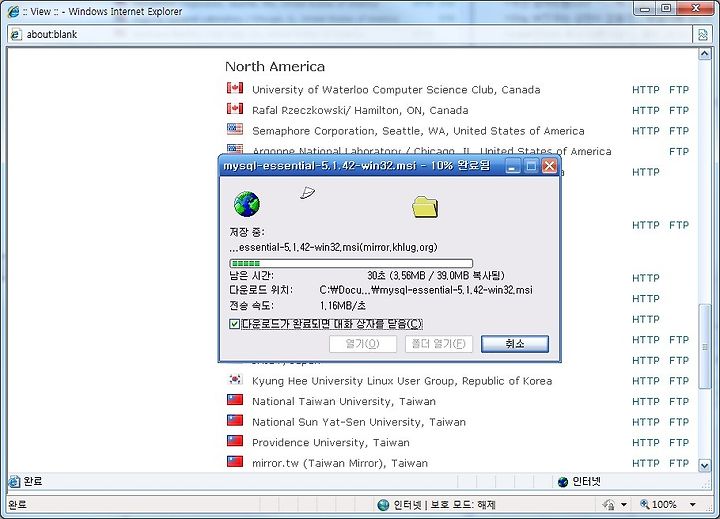Click the compatibility view icon at address bar end
This screenshot has width=720, height=519.
click(x=703, y=35)
